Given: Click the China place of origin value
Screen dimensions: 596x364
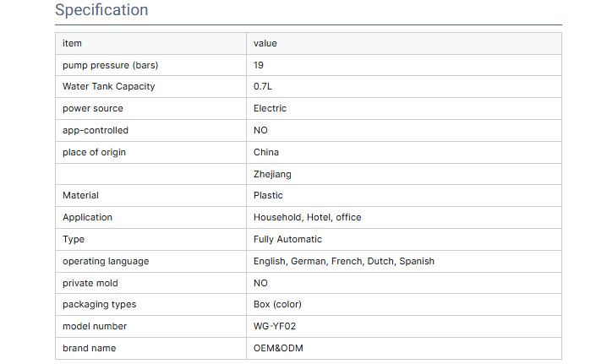Looking at the screenshot, I should [x=265, y=153].
